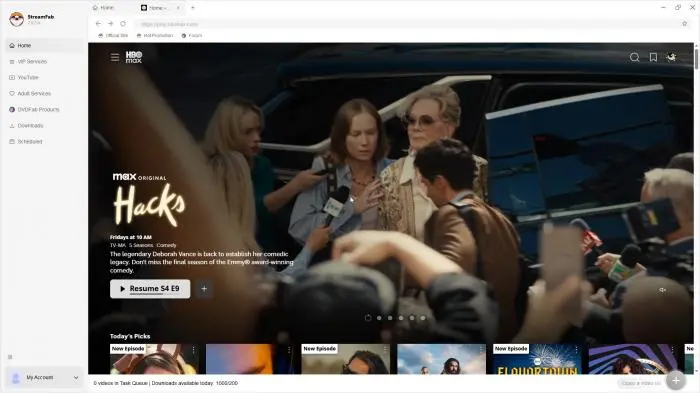700x393 pixels.
Task: Click the Hacks title logo
Action: [149, 205]
